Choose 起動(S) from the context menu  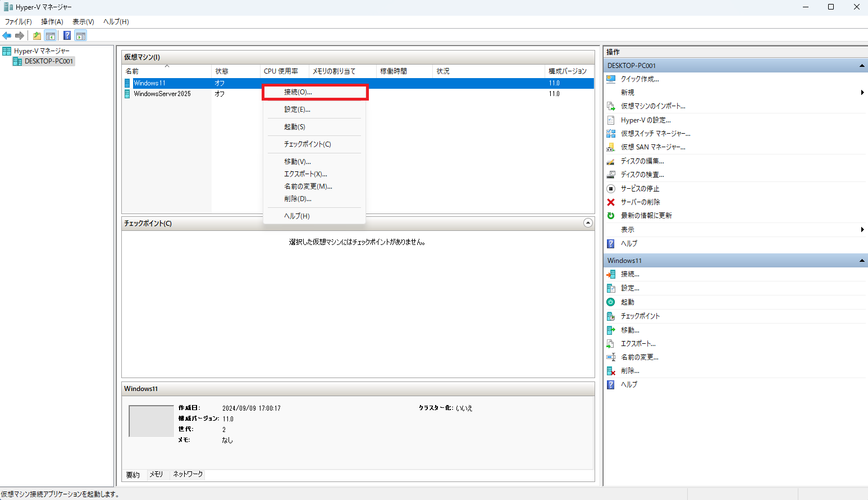coord(314,127)
